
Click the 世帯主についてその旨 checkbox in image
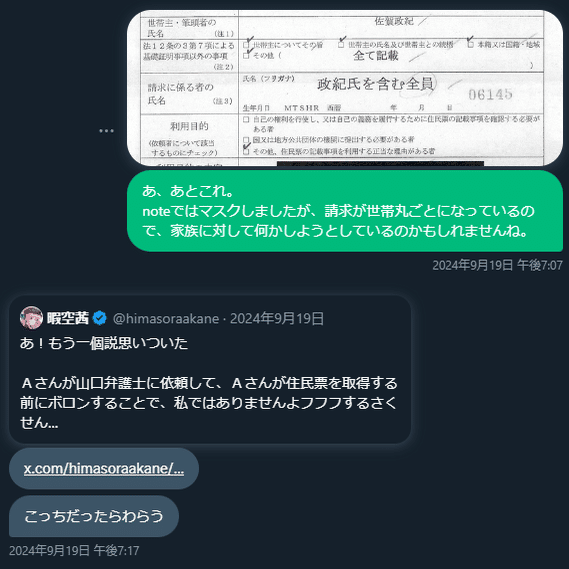pyautogui.click(x=246, y=45)
